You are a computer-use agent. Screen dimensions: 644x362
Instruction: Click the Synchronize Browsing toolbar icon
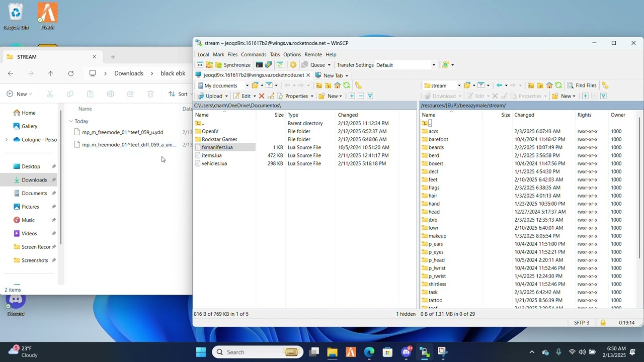pyautogui.click(x=209, y=65)
